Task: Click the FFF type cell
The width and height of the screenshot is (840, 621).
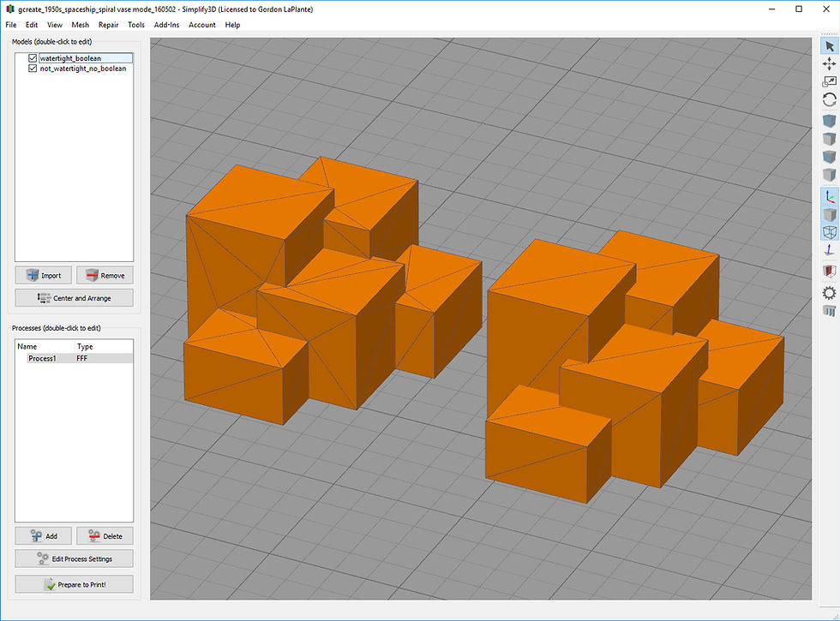Action: coord(82,358)
